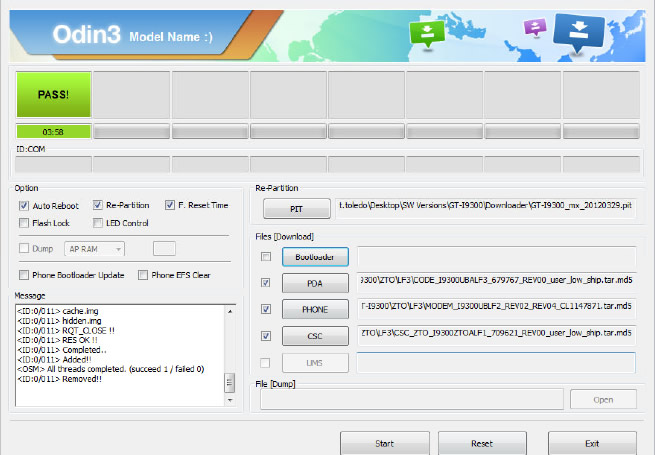The width and height of the screenshot is (655, 455).
Task: Click the PIT file button
Action: [297, 208]
